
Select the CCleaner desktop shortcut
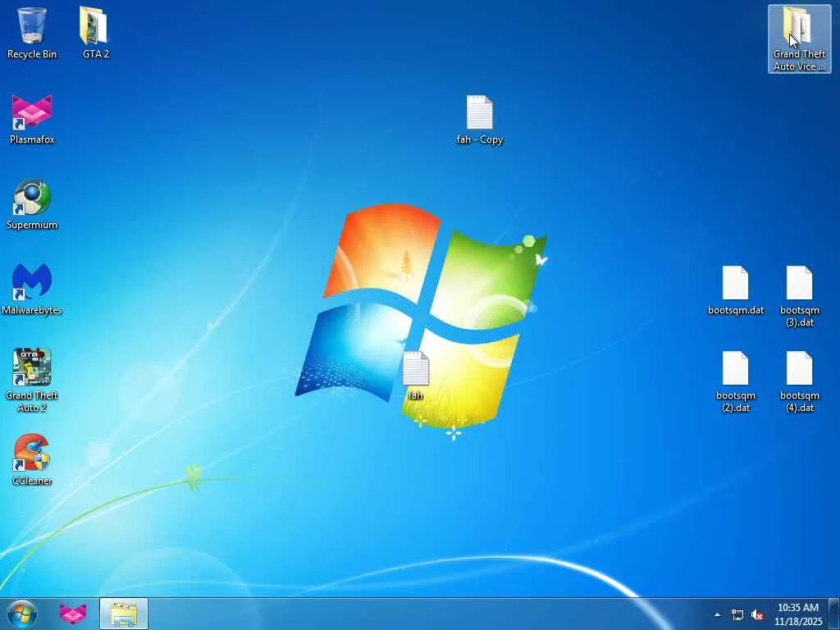coord(32,459)
